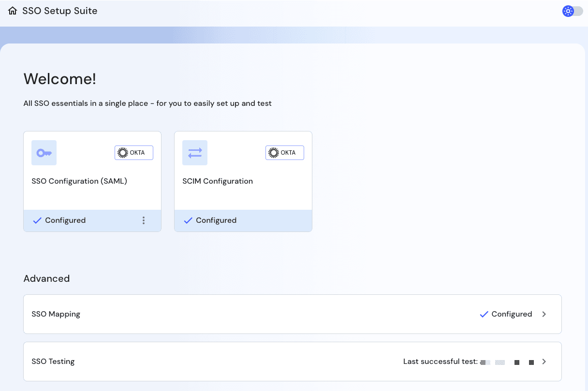Click the OKTA badge on the SAML card
Screen dimensions: 588x391
(x=133, y=152)
